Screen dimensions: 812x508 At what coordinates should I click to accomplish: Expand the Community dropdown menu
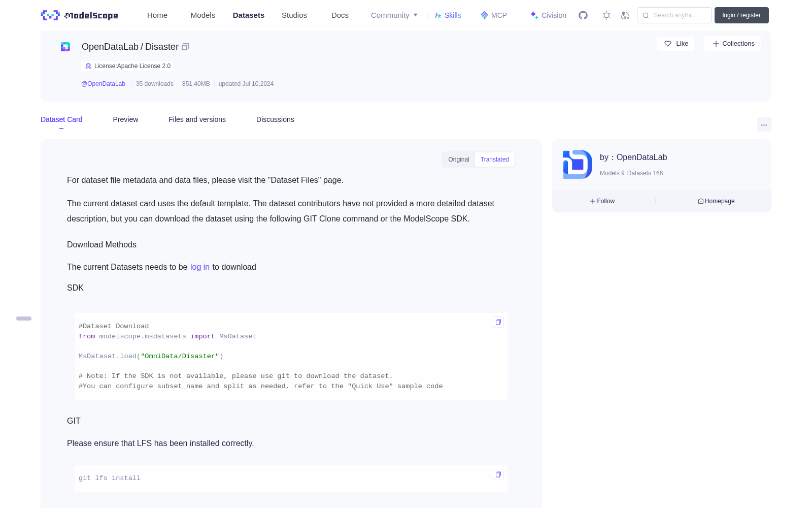click(394, 15)
